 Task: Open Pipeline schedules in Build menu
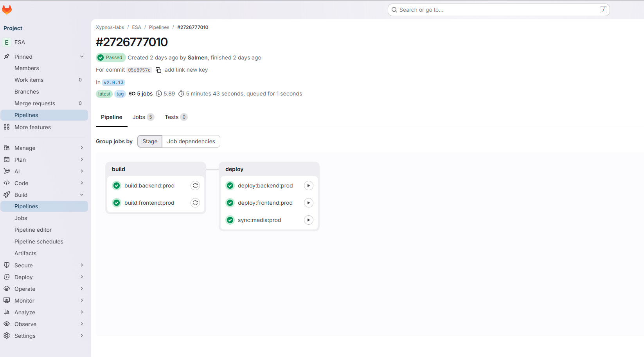point(44,242)
